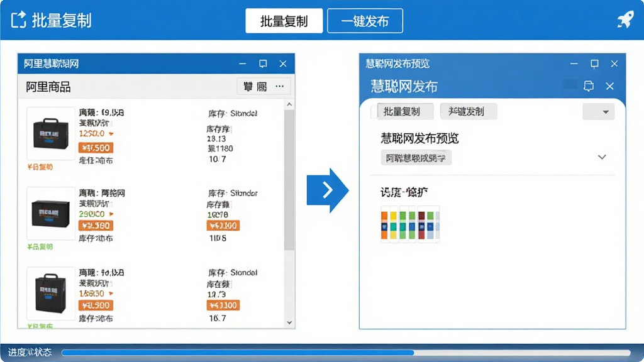Click the second product's right orange price badge

(223, 226)
